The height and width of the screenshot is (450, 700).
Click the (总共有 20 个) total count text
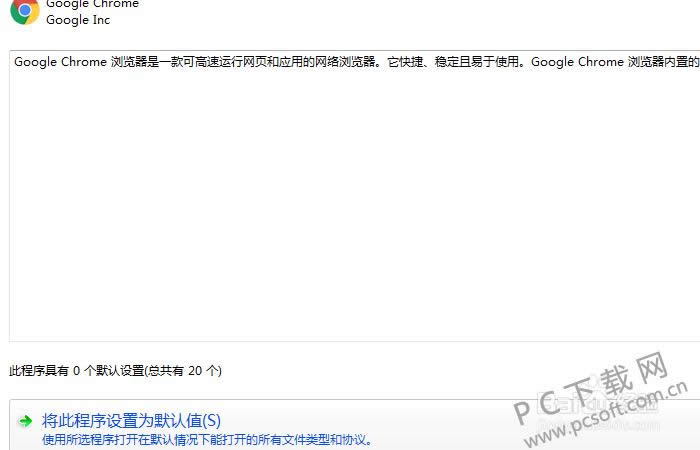coord(183,371)
